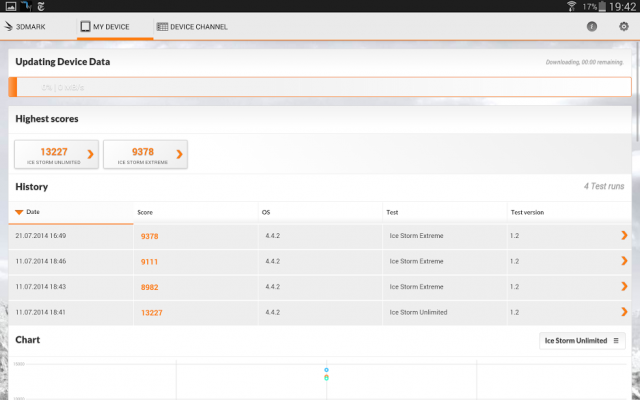Screen dimensions: 640x400
Task: Click the orange arrow on 9378 score card
Action: tap(179, 154)
